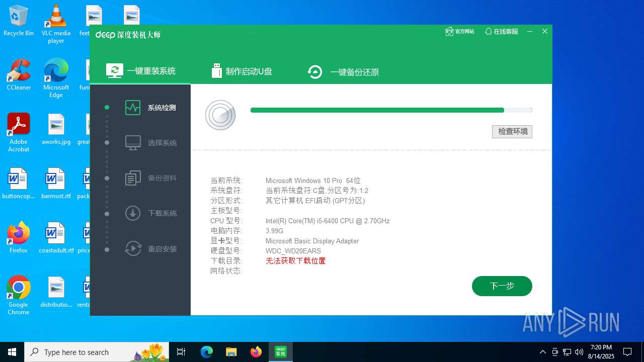Click the green detection progress bar

pyautogui.click(x=391, y=110)
